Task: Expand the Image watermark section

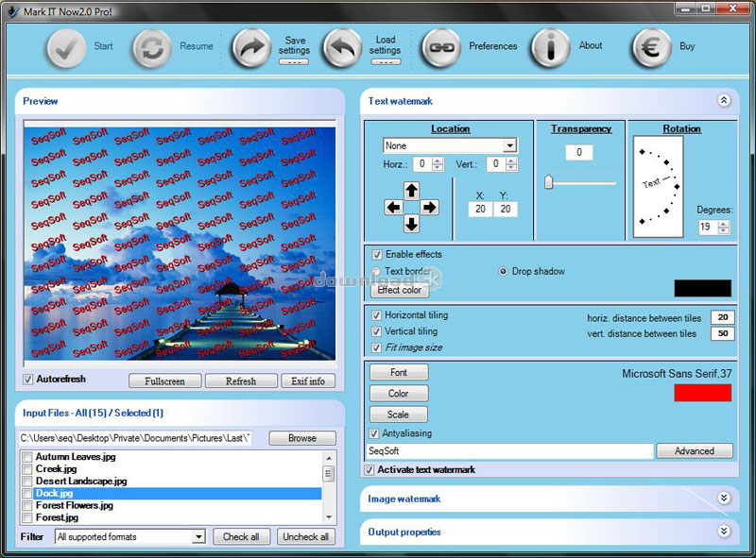Action: coord(724,499)
